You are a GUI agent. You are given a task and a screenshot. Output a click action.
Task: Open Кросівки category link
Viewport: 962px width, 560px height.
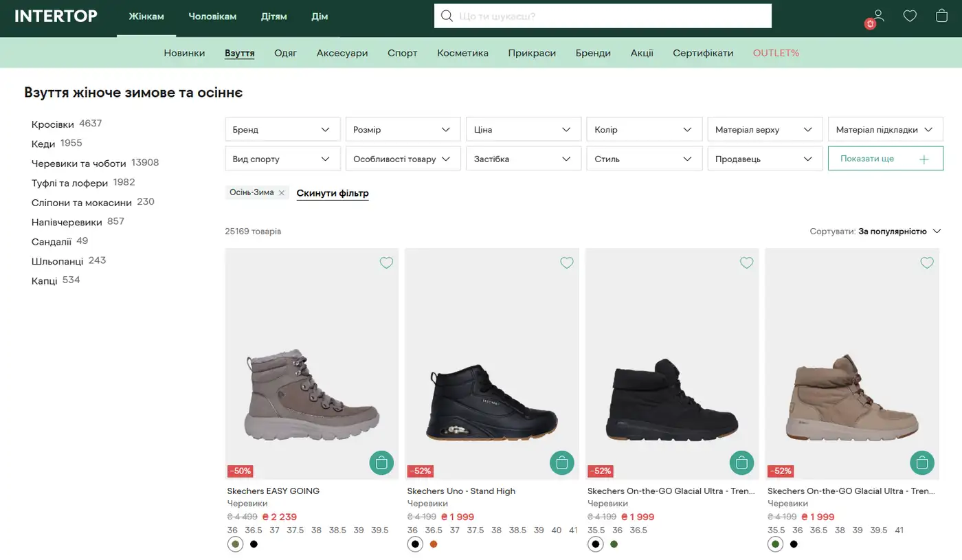tap(52, 124)
